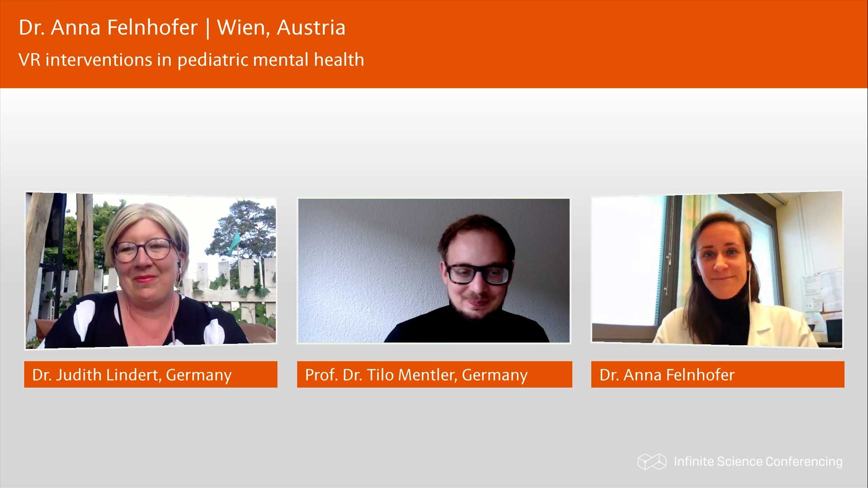Click the Dr. Anna Felnhofer name label under video

(x=717, y=374)
